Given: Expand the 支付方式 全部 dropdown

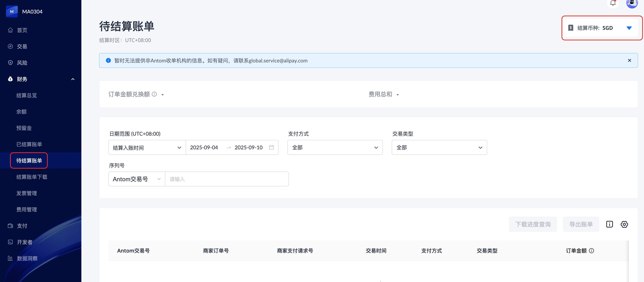Looking at the screenshot, I should pos(335,147).
